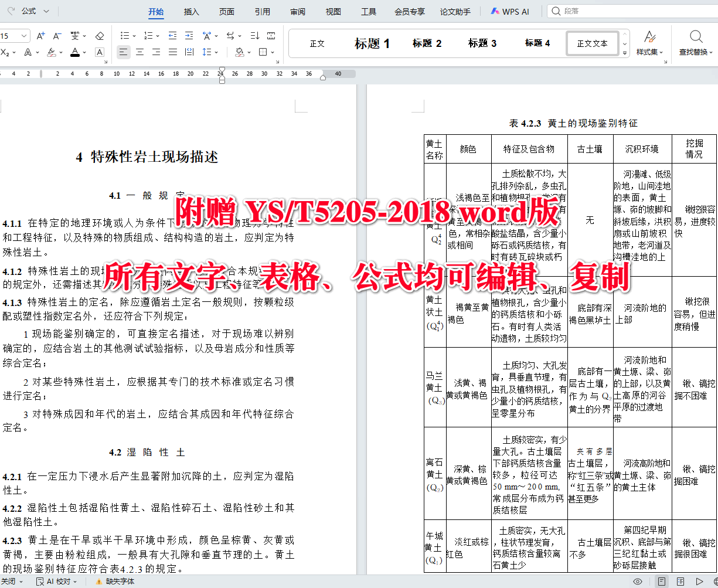This screenshot has width=718, height=588.
Task: Clear formatting with the eraser icon
Action: point(100,36)
